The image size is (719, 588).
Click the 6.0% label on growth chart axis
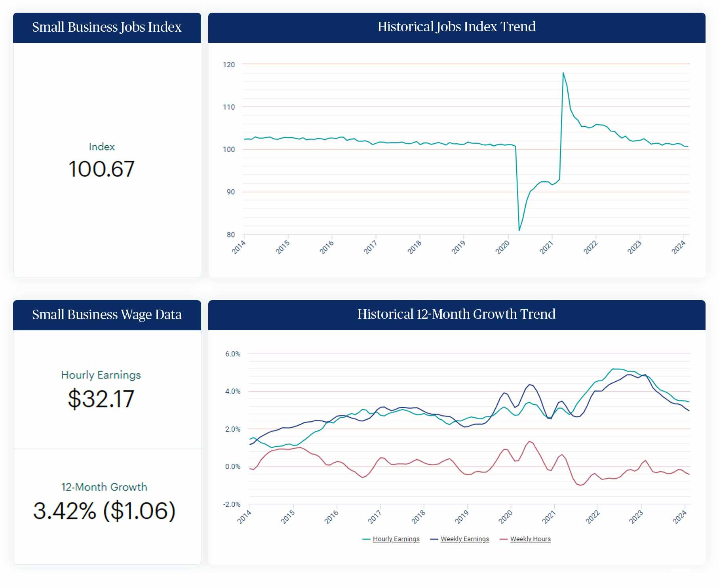point(232,354)
